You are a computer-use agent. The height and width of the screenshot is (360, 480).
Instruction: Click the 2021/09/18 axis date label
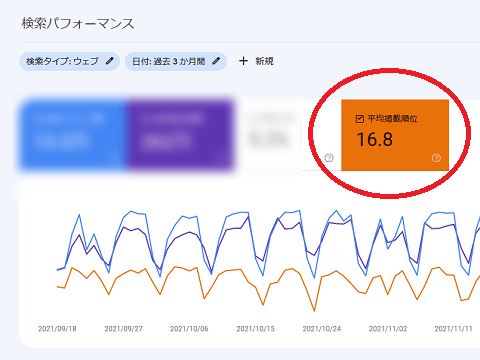click(x=57, y=329)
